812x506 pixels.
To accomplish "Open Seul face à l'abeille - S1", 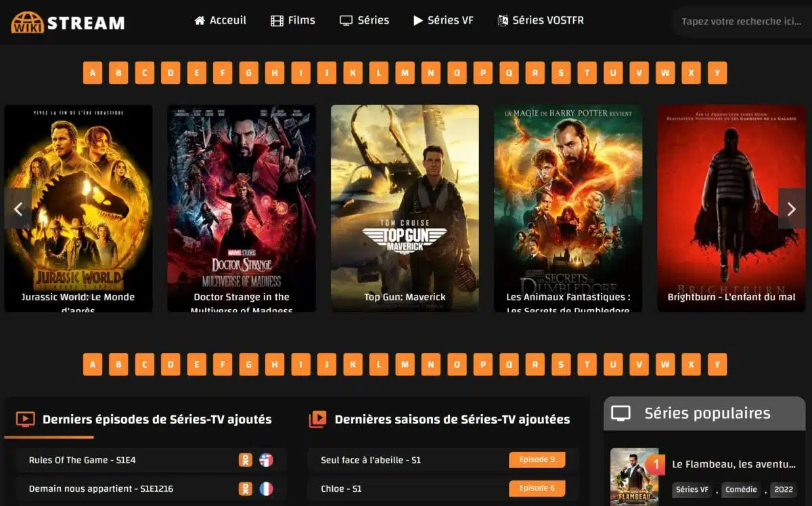I will click(x=371, y=460).
